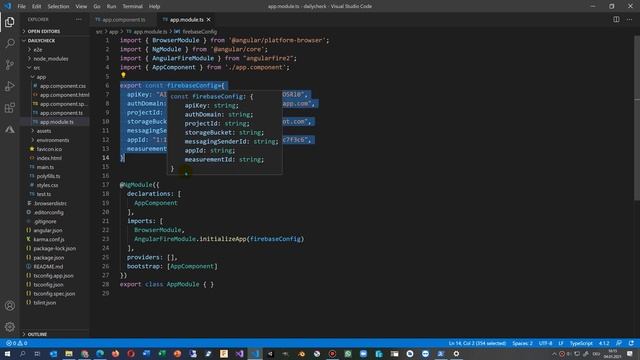Open app.component.html in explorer

(x=64, y=95)
